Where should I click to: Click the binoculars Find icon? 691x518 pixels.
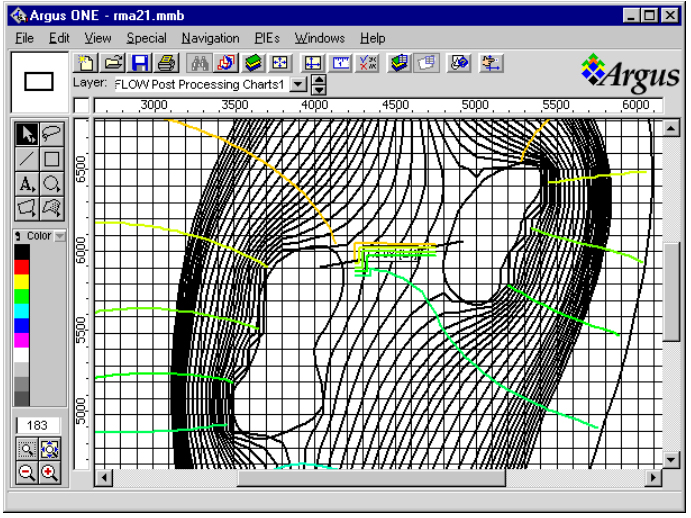point(200,63)
